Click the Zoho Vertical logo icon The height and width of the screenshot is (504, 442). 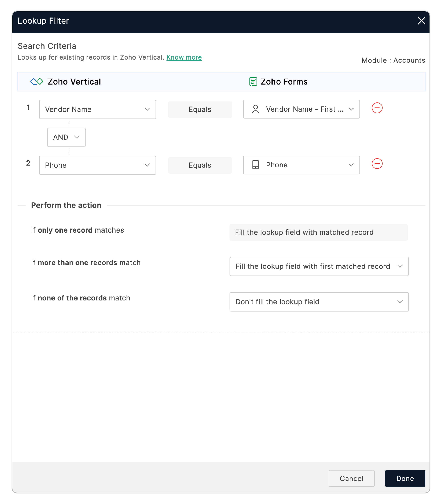pyautogui.click(x=36, y=81)
